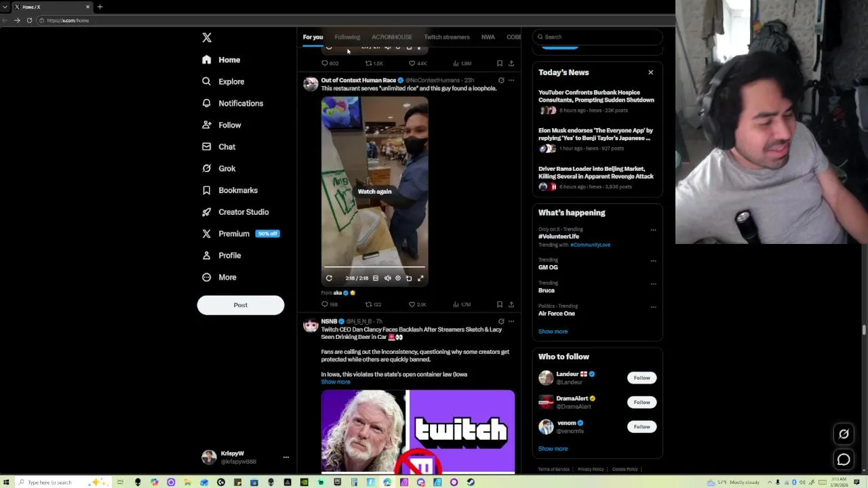
Task: Follow the DramaAlert account
Action: 642,402
